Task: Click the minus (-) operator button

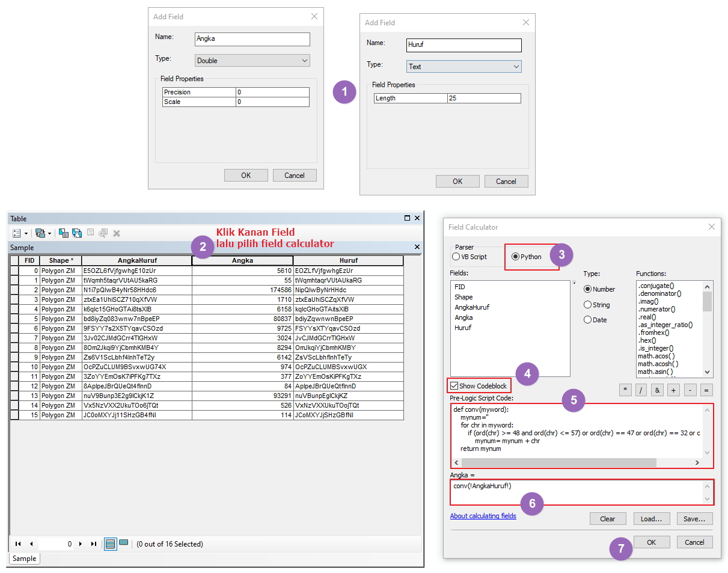Action: tap(690, 390)
